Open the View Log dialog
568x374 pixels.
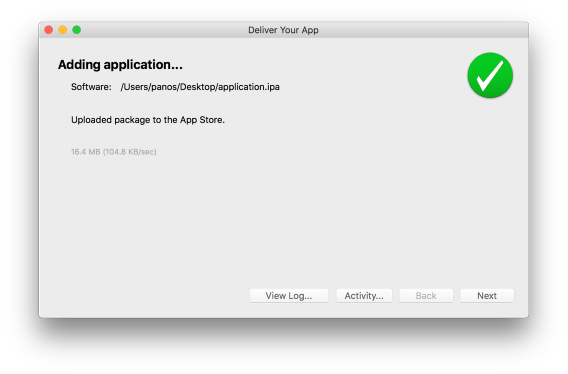[289, 296]
